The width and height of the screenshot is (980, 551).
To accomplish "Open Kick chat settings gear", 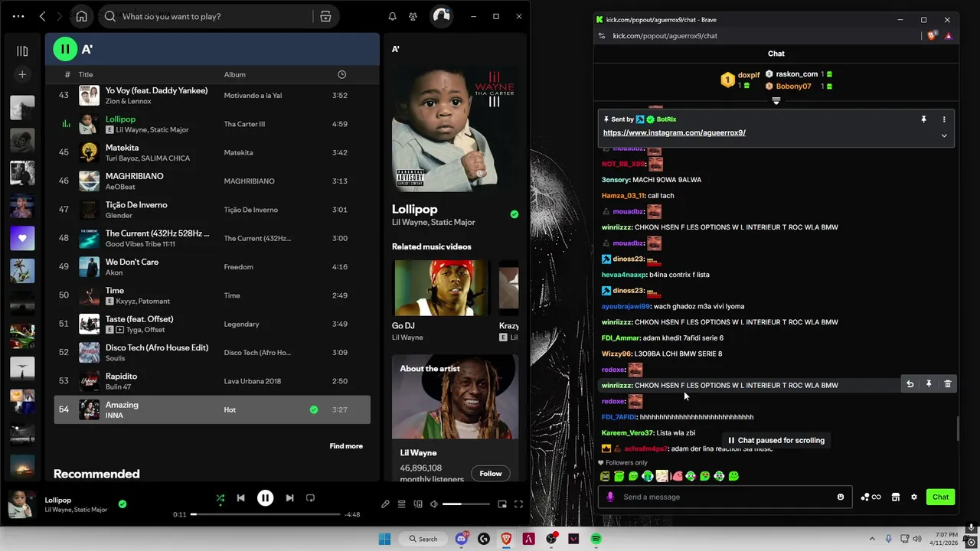I will point(913,497).
